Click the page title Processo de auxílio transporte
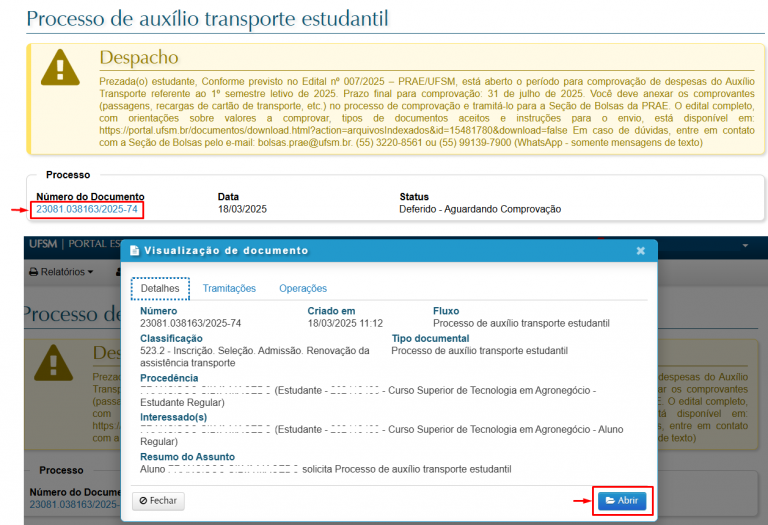Viewport: 768px width, 525px height. point(207,18)
